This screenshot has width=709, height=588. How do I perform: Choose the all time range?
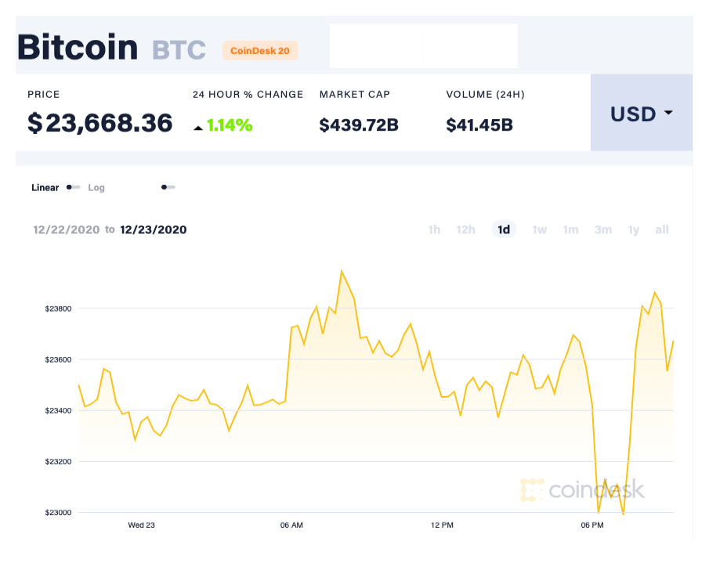[x=662, y=229]
